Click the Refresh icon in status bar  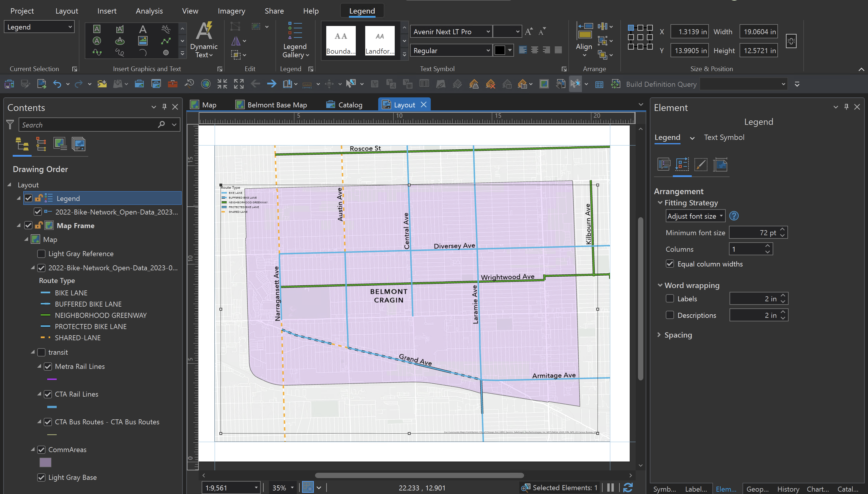point(627,488)
